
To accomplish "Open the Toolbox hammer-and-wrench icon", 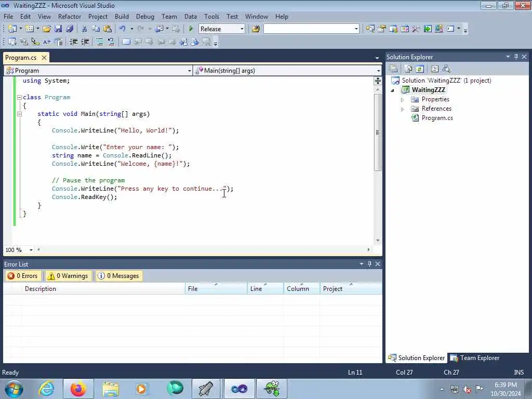I will coord(416,29).
